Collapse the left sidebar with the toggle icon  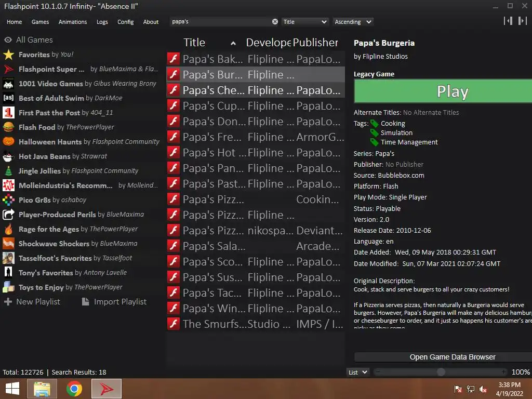pos(508,21)
